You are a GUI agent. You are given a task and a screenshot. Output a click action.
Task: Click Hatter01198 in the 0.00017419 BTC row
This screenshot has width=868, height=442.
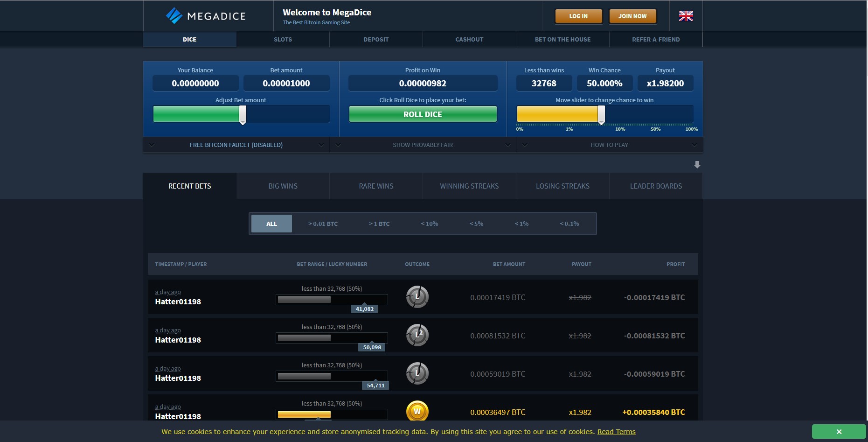coord(178,302)
